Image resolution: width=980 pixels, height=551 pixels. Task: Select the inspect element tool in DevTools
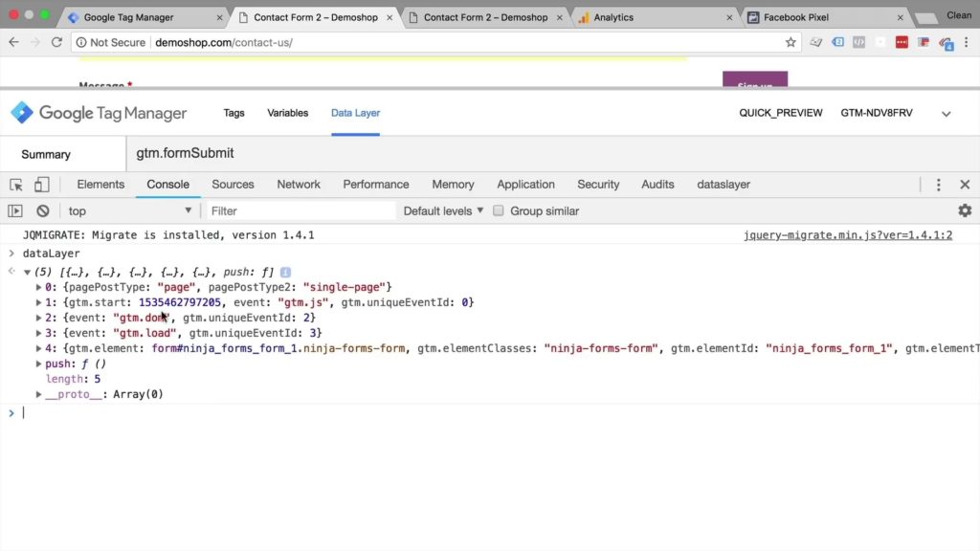(14, 184)
